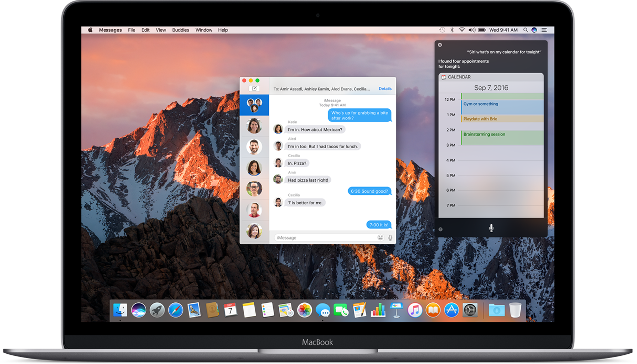Open Mail stamp icon in dock
637x364 pixels.
[x=194, y=310]
